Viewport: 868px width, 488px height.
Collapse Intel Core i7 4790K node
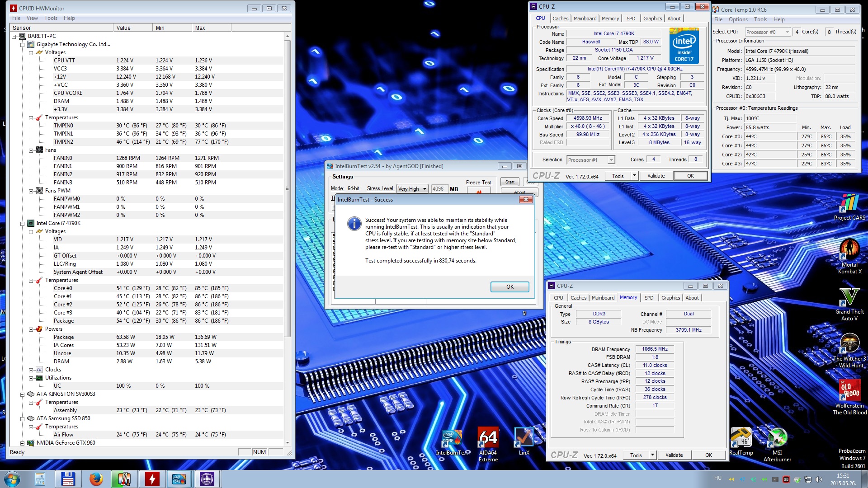point(22,223)
